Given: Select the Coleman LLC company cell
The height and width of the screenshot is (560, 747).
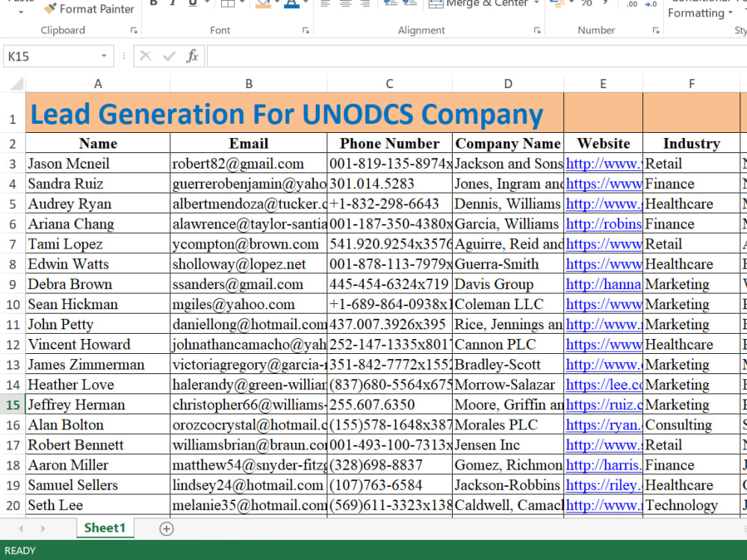Looking at the screenshot, I should coord(508,304).
